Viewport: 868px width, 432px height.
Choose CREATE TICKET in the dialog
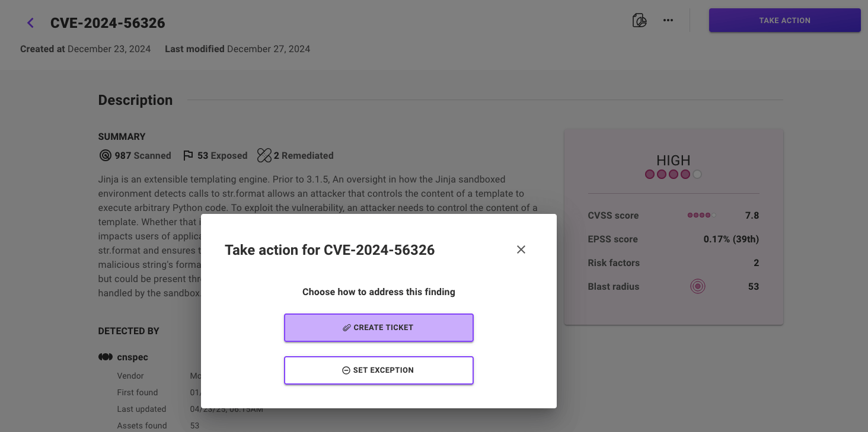[x=378, y=327]
